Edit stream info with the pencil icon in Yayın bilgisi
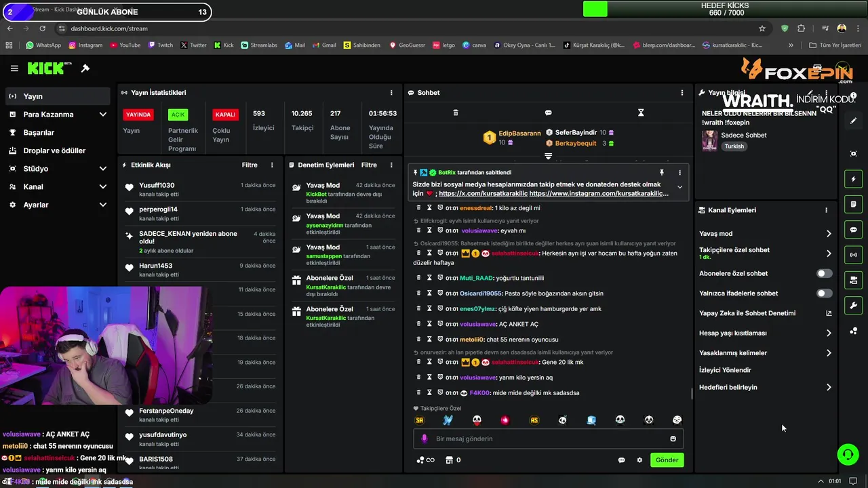 810,93
